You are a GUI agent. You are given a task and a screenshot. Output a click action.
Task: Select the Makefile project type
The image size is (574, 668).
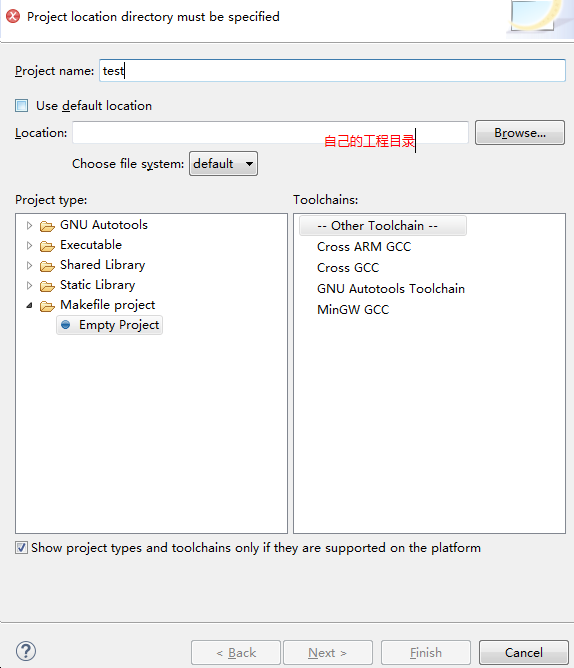point(108,305)
